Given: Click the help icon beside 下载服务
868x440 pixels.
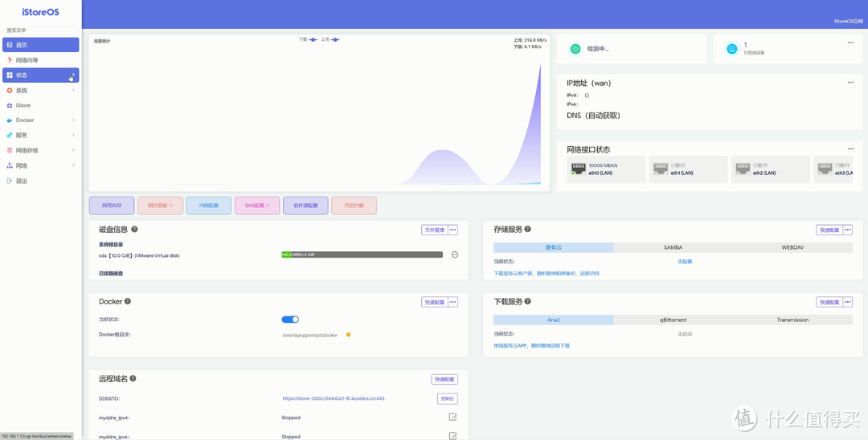Looking at the screenshot, I should tap(527, 301).
